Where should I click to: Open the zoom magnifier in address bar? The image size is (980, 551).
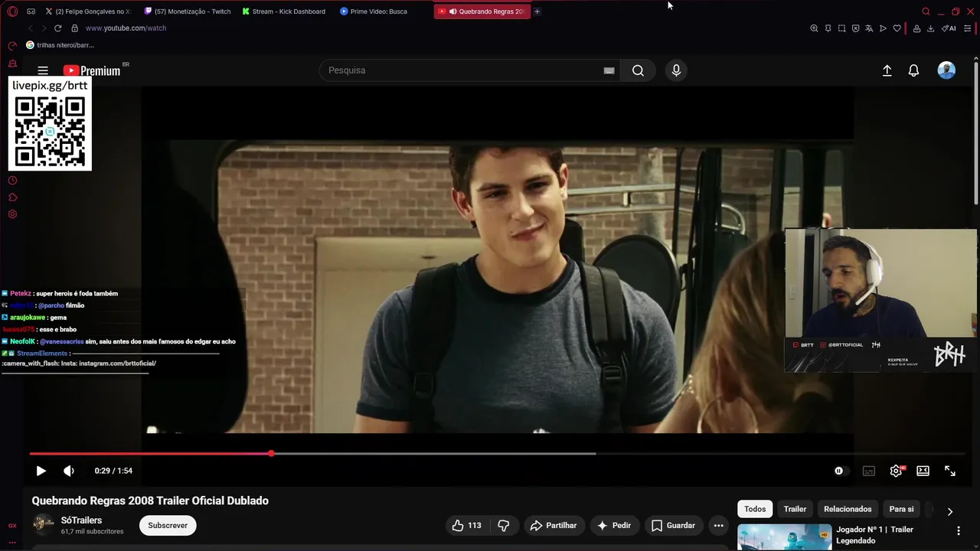pyautogui.click(x=814, y=28)
